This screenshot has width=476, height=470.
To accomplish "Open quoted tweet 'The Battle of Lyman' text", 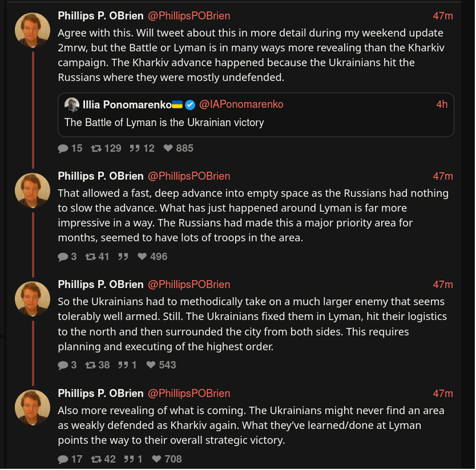I will pyautogui.click(x=164, y=123).
